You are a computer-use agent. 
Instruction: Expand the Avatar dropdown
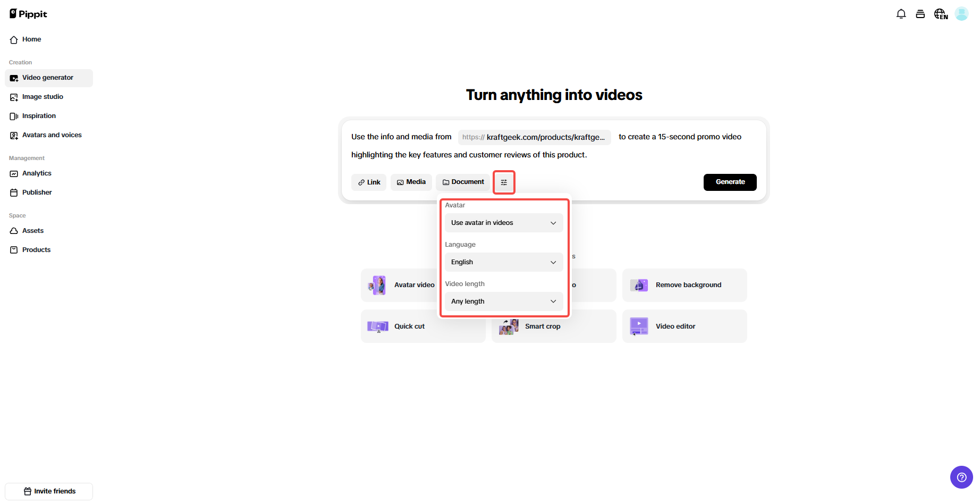tap(504, 223)
